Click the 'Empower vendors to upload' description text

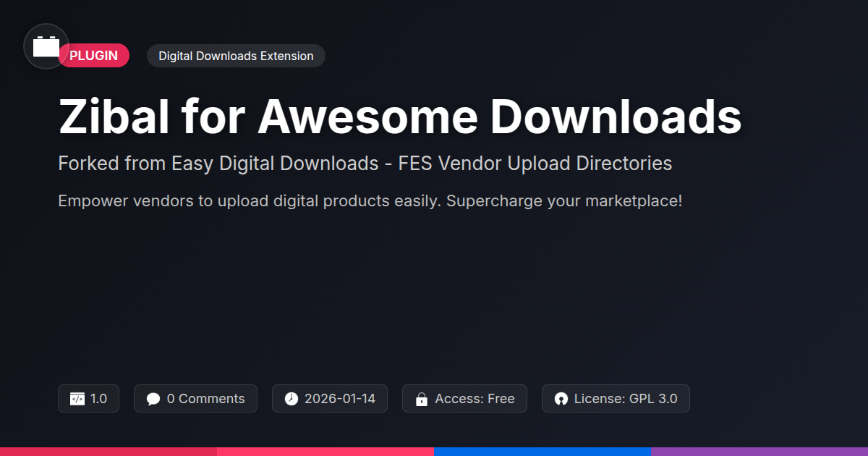pos(370,200)
